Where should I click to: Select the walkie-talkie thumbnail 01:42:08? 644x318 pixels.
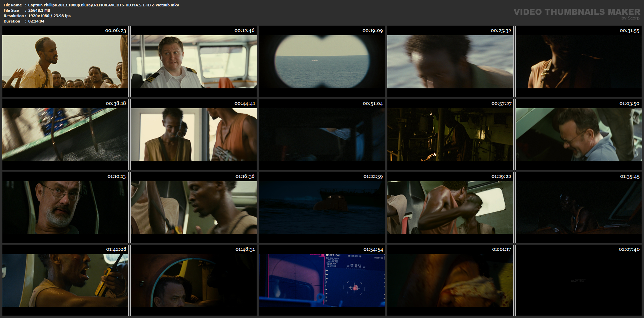[65, 280]
